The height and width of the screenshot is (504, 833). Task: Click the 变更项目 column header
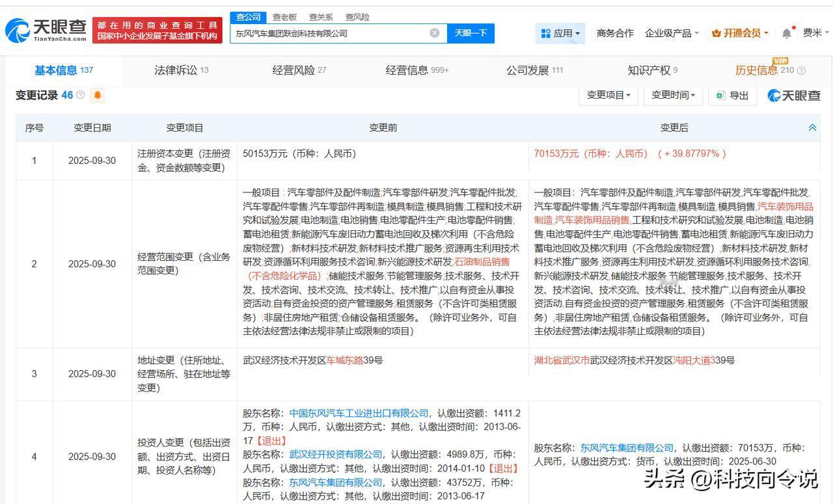(185, 128)
